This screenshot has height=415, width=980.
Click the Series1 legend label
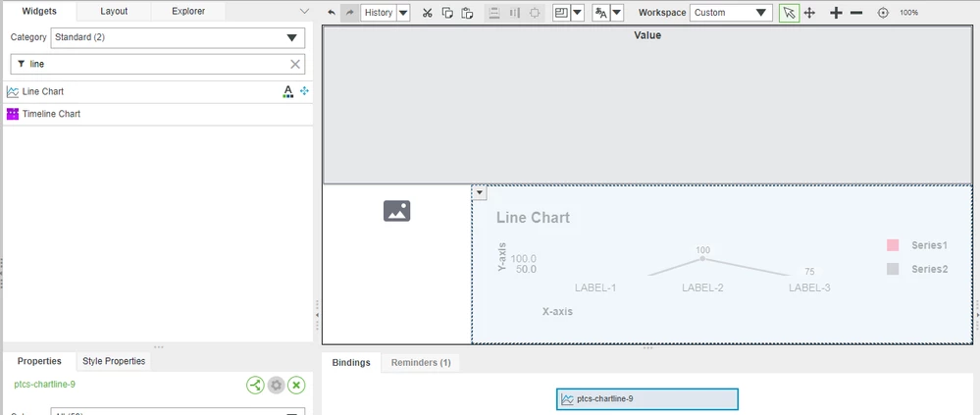[929, 245]
